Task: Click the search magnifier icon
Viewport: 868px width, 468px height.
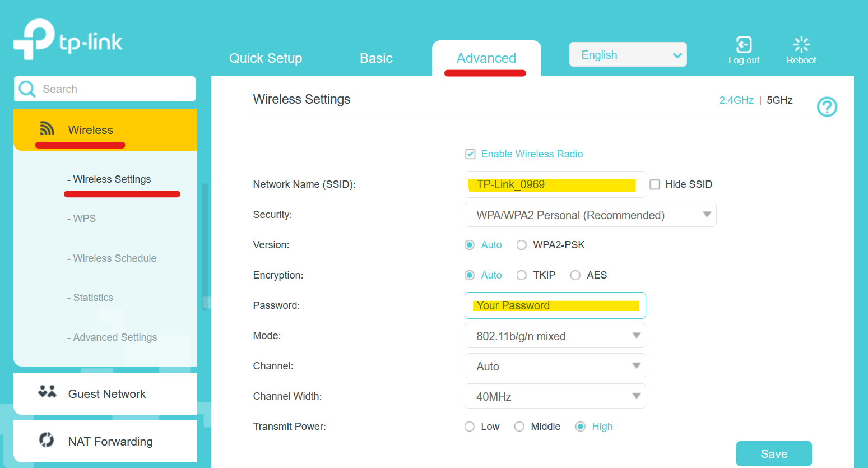Action: 26,89
